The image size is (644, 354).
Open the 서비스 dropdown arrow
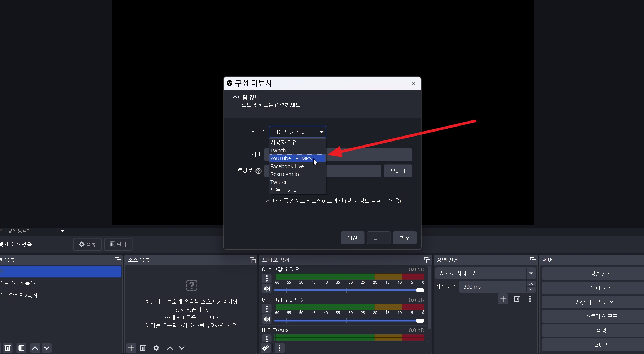[x=321, y=132]
